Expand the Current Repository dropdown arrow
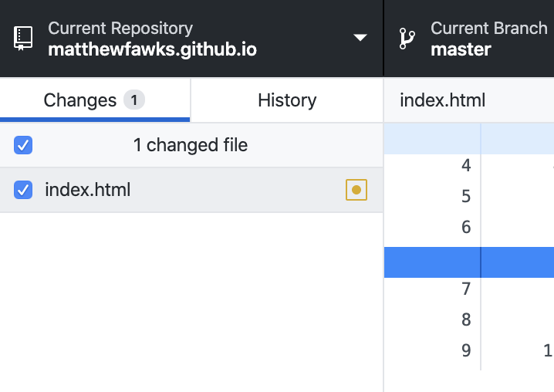 click(360, 38)
